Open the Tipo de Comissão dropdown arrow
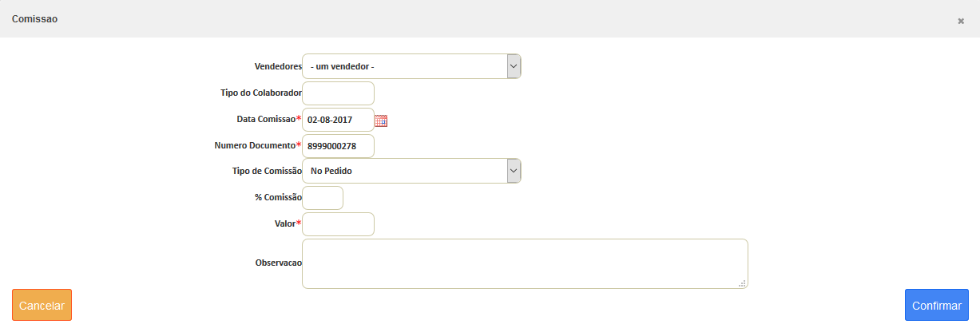The width and height of the screenshot is (980, 332). coord(514,171)
